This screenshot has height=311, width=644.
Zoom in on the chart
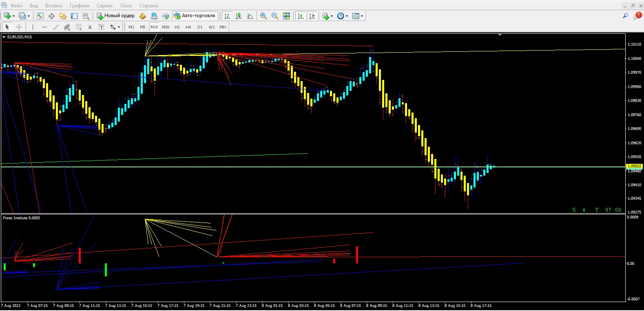coord(263,16)
